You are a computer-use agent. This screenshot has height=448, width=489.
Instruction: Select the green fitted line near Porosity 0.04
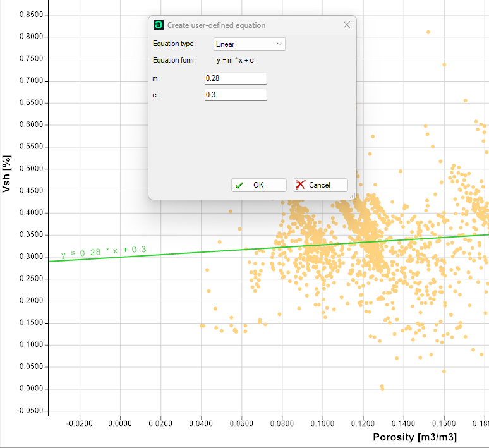pyautogui.click(x=201, y=251)
